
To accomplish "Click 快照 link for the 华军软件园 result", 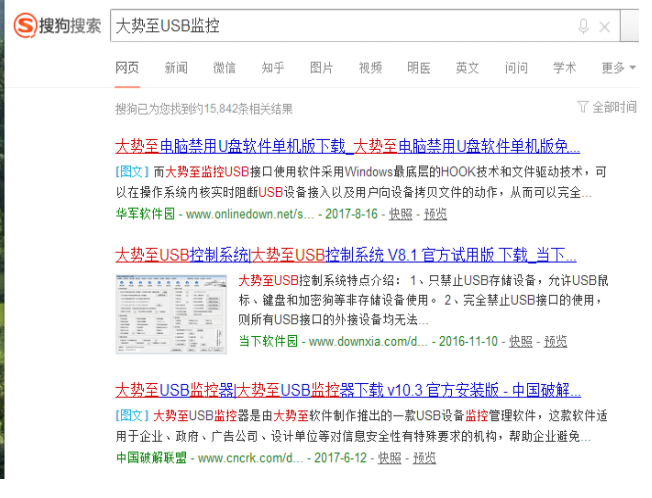I will pos(400,214).
